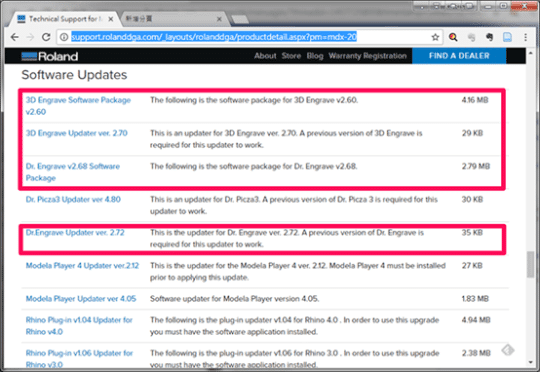
Task: Open Dr.Engrave Updater ver. 2.72 link
Action: point(75,232)
